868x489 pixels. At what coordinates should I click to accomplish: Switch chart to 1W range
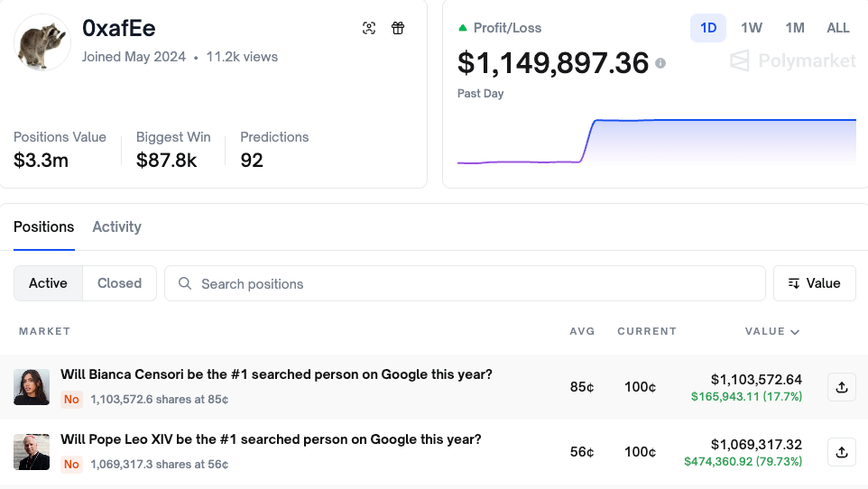click(752, 28)
